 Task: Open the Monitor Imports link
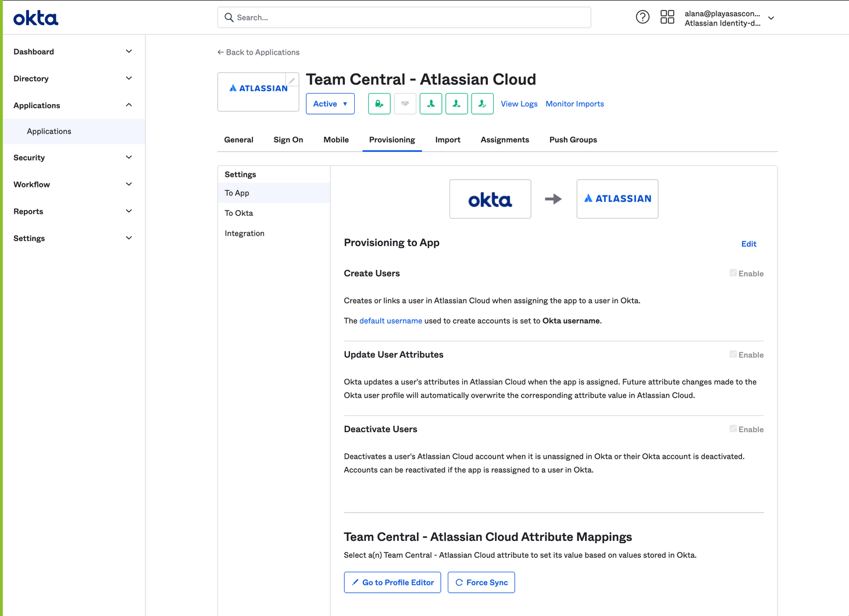[x=575, y=104]
